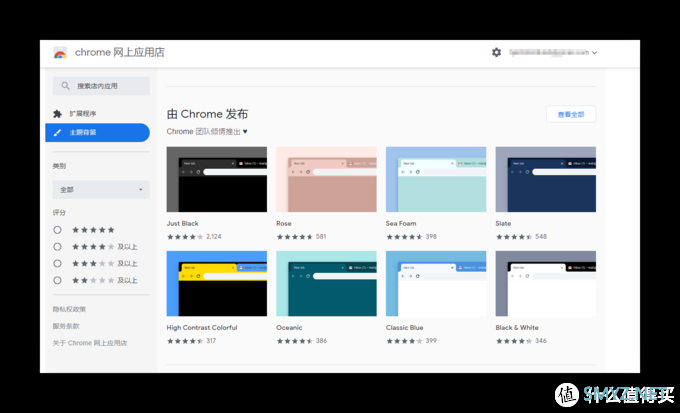Open the Classic Blue theme thumbnail
The width and height of the screenshot is (680, 413).
click(x=436, y=283)
